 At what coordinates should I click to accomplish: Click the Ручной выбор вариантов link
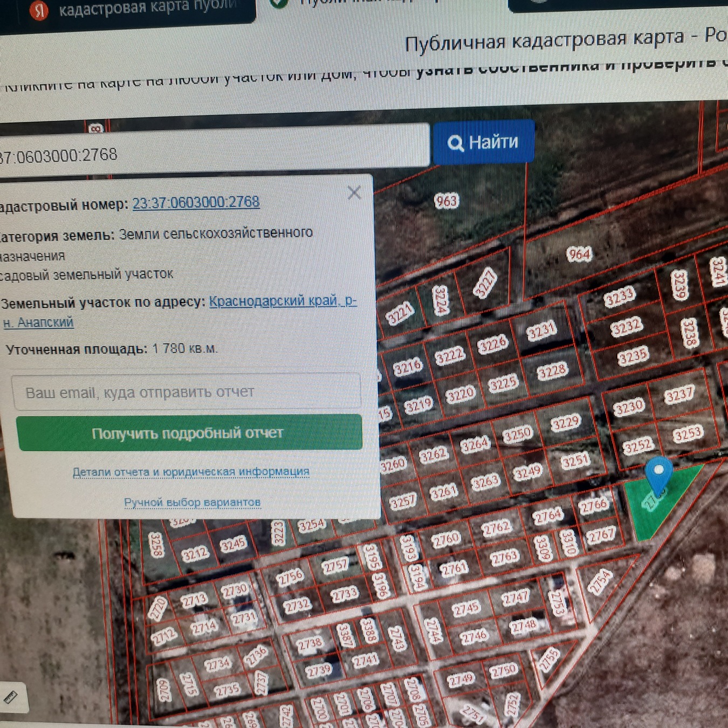click(x=192, y=503)
